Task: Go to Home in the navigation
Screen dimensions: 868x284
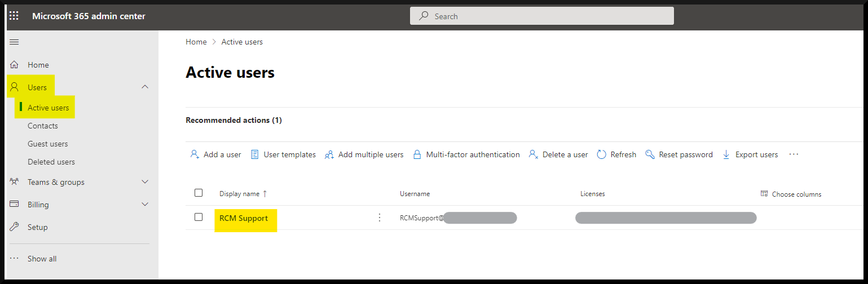Action: coord(38,65)
